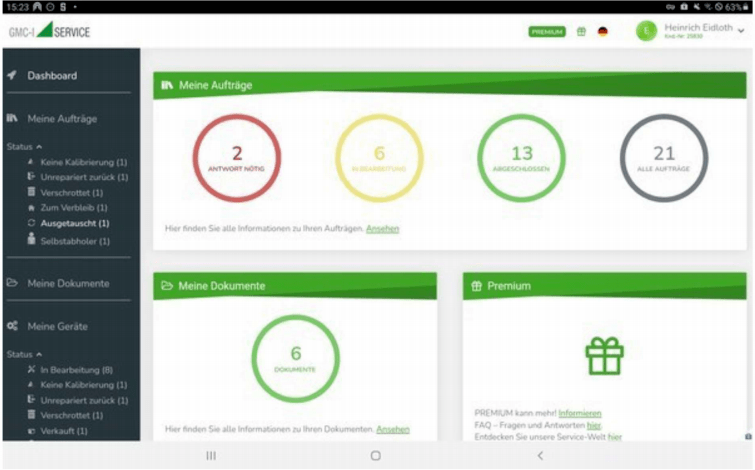This screenshot has width=755, height=470.
Task: Click the PREMIUM badge in header
Action: pyautogui.click(x=547, y=31)
